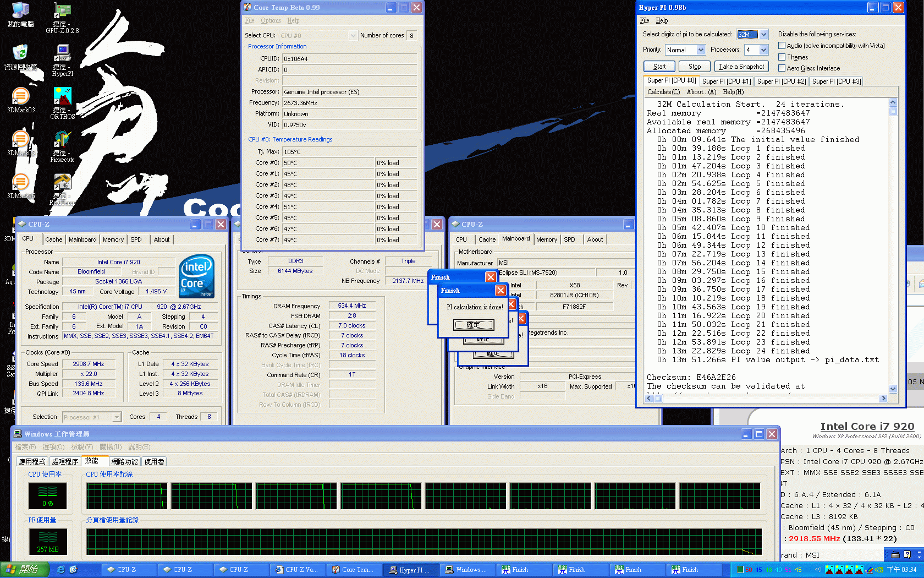Click the Intel Core i7 logo in CPU-Z
Screen dimensions: 924x578
[196, 276]
